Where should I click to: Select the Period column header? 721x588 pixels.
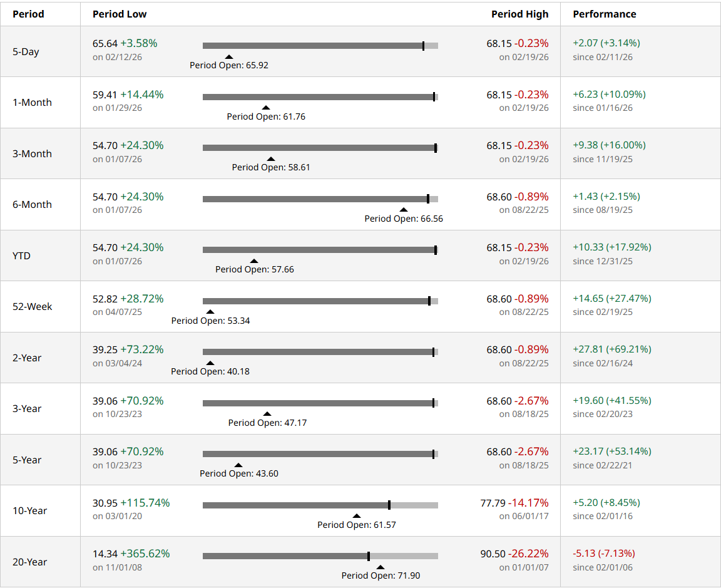[x=28, y=14]
